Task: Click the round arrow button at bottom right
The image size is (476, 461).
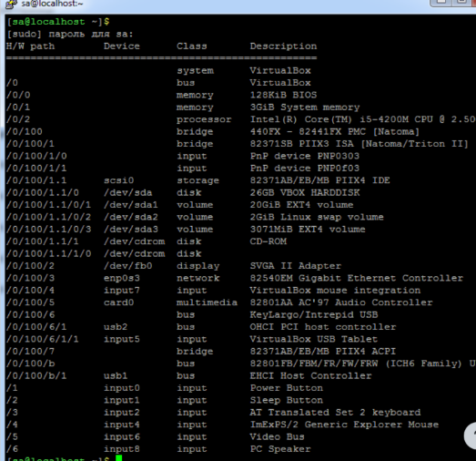Action: 471,435
